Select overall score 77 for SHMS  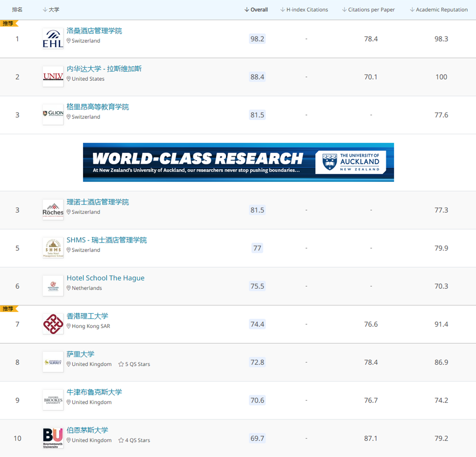257,248
